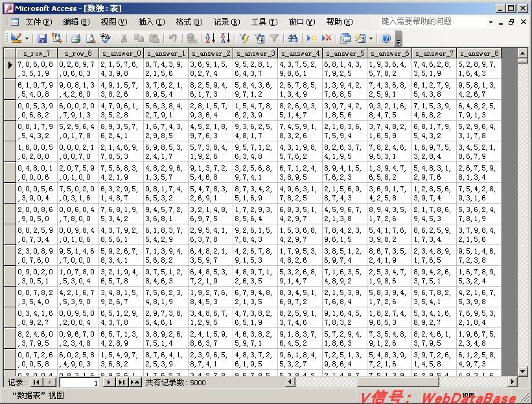Image resolution: width=532 pixels, height=404 pixels.
Task: Select column header s_row_8
Action: point(78,53)
